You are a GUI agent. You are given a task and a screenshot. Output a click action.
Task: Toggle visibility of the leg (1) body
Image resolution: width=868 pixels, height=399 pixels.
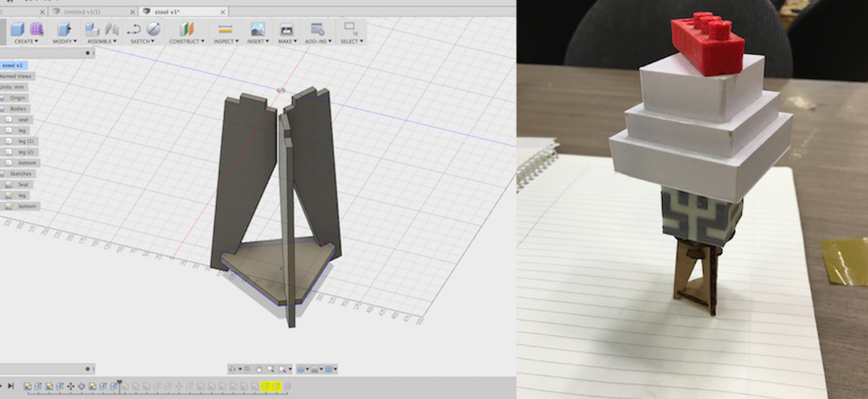9,141
